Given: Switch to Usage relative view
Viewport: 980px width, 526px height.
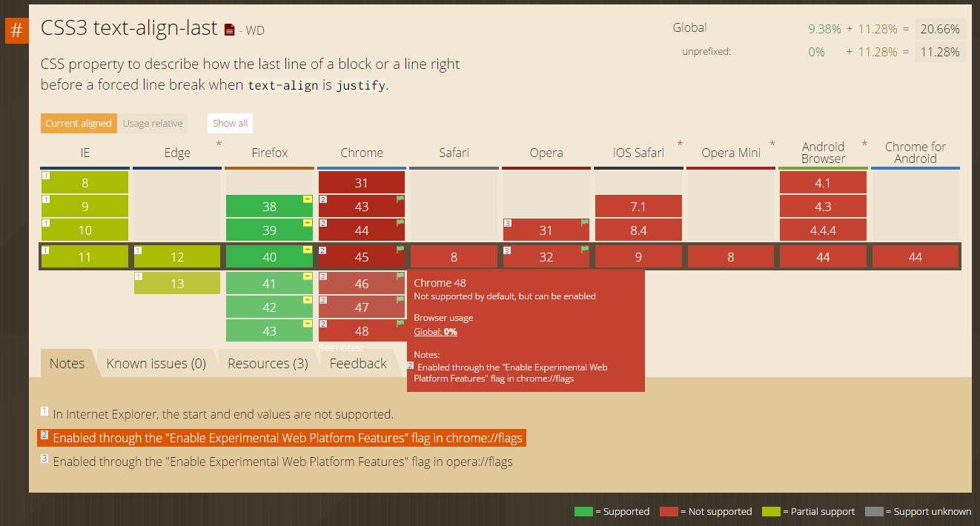Looking at the screenshot, I should point(153,124).
